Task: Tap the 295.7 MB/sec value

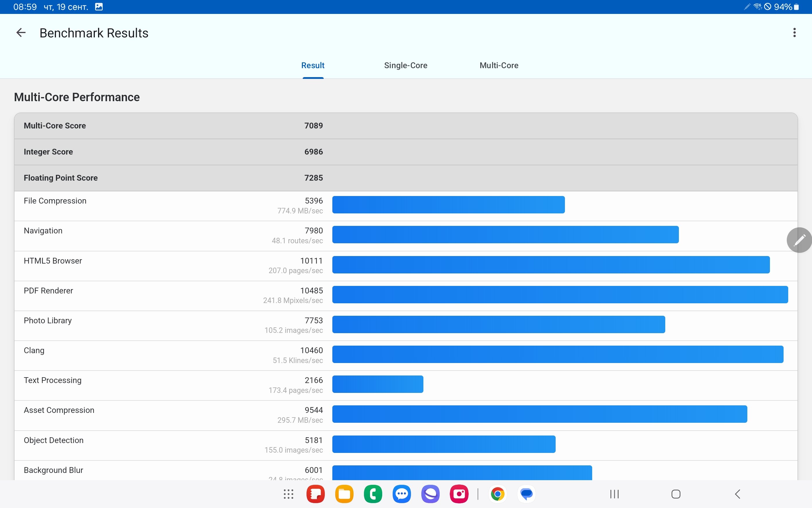Action: (300, 420)
